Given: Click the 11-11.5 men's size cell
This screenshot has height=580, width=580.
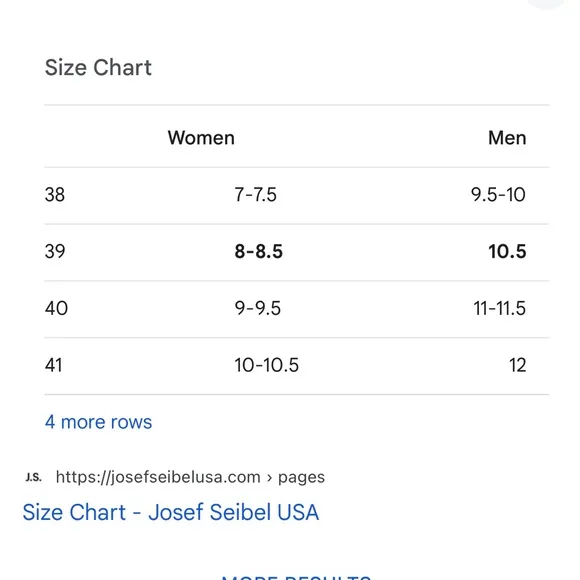Looking at the screenshot, I should point(500,308).
